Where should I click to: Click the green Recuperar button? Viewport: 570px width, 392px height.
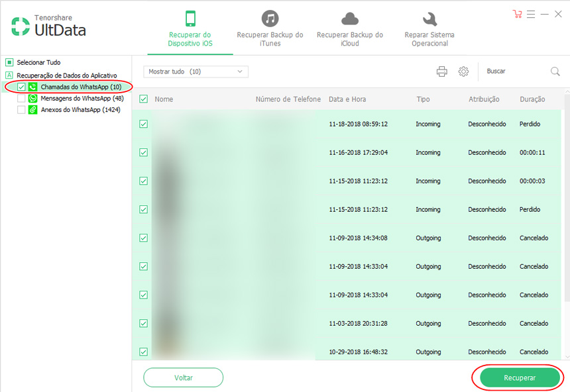coord(520,378)
